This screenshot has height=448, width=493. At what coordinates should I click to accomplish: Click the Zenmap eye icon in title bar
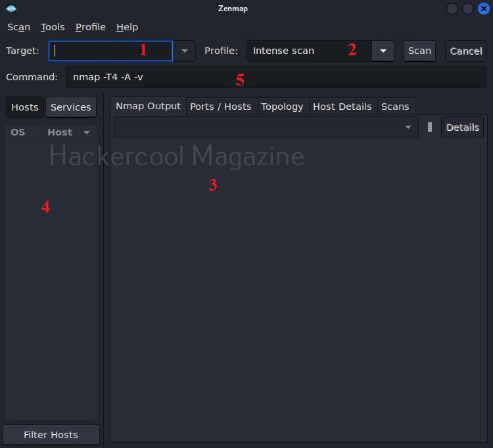pyautogui.click(x=11, y=9)
